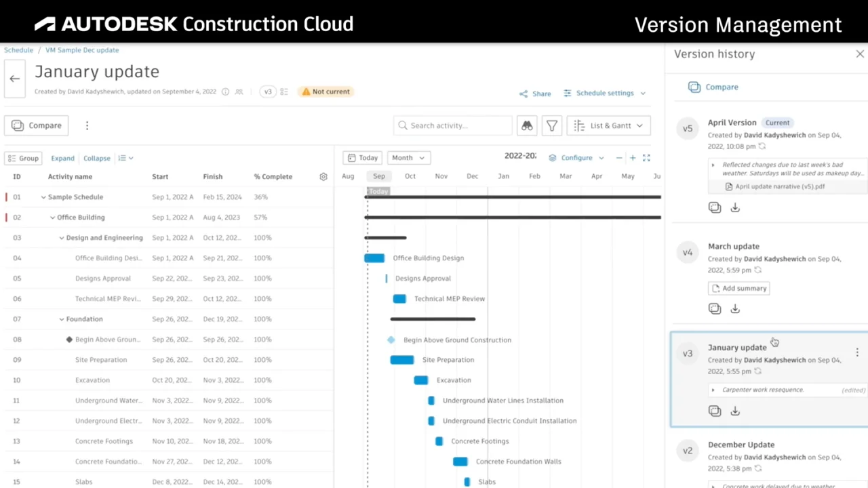Open the List & Gantt view dropdown
This screenshot has width=868, height=488.
tap(608, 125)
